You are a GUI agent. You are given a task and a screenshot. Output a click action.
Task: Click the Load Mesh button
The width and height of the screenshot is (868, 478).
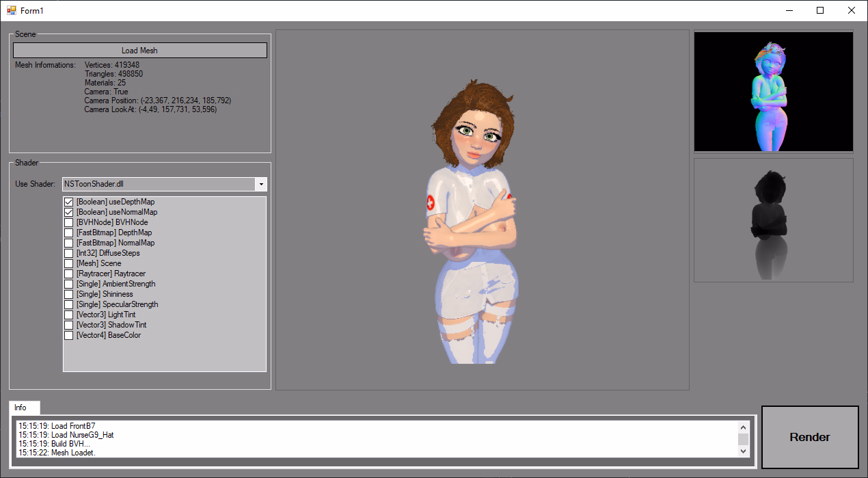tap(139, 51)
